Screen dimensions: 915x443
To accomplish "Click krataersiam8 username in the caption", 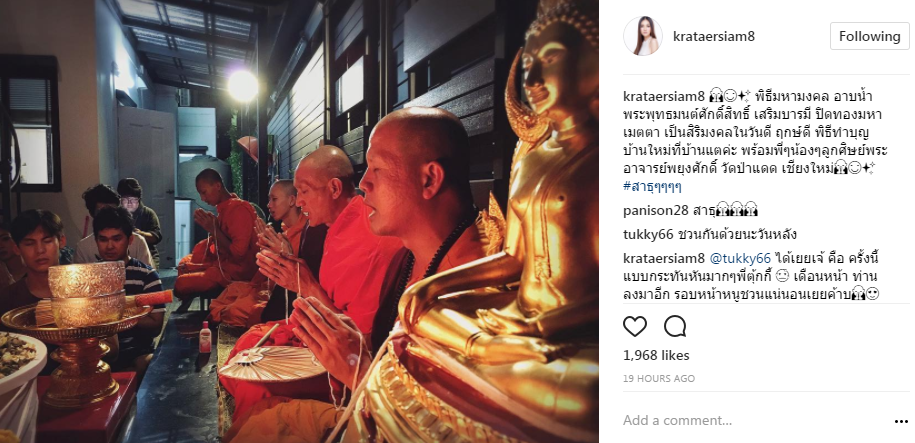I will (x=664, y=96).
